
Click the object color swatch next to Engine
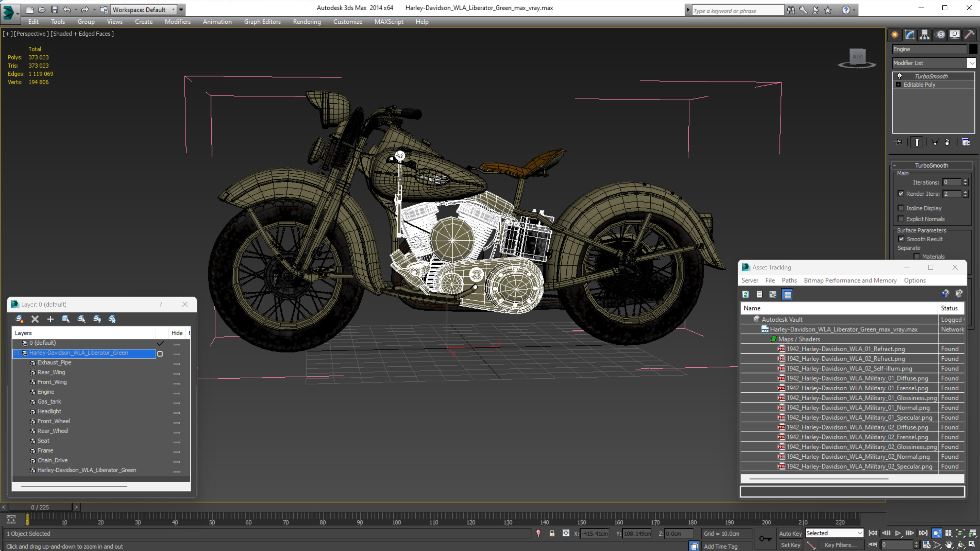[x=973, y=49]
